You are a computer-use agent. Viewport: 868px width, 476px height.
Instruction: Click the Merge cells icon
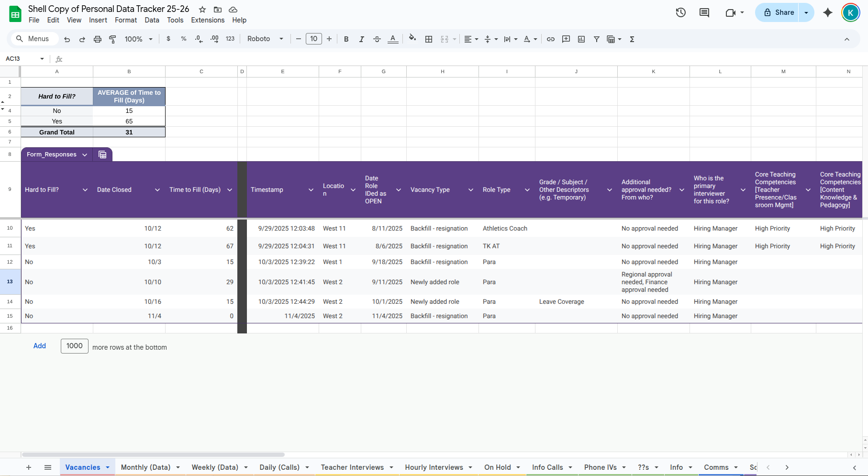click(445, 39)
